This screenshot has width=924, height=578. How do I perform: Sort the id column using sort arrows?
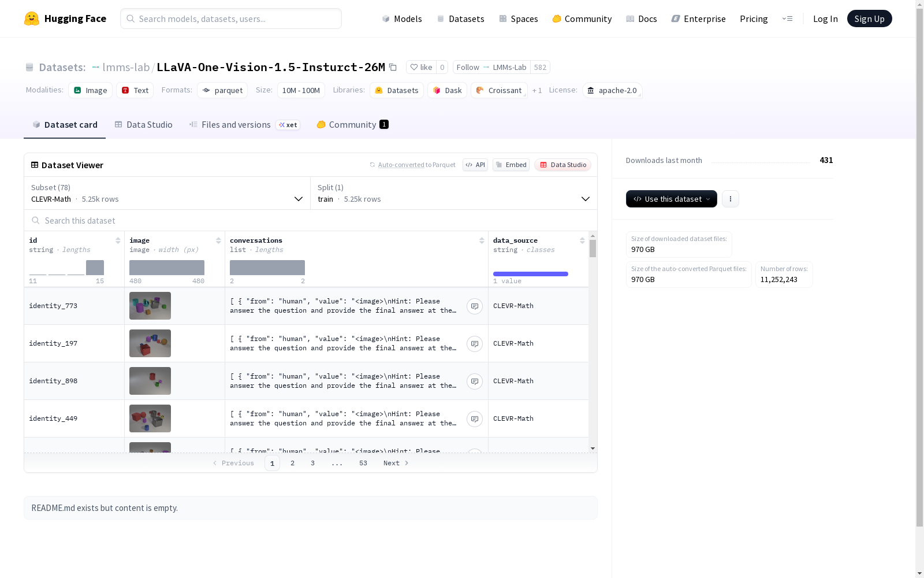tap(118, 240)
